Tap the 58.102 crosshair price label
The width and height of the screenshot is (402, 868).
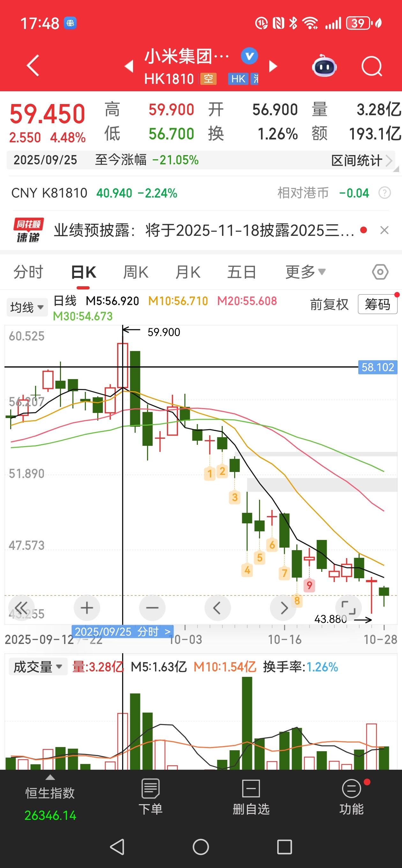pos(377,367)
